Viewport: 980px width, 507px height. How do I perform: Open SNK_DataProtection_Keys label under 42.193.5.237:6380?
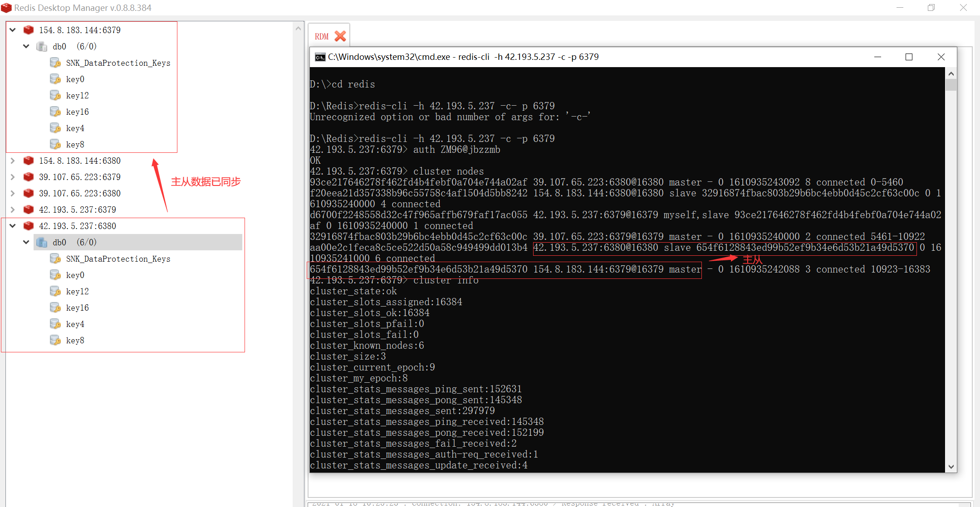pos(118,259)
